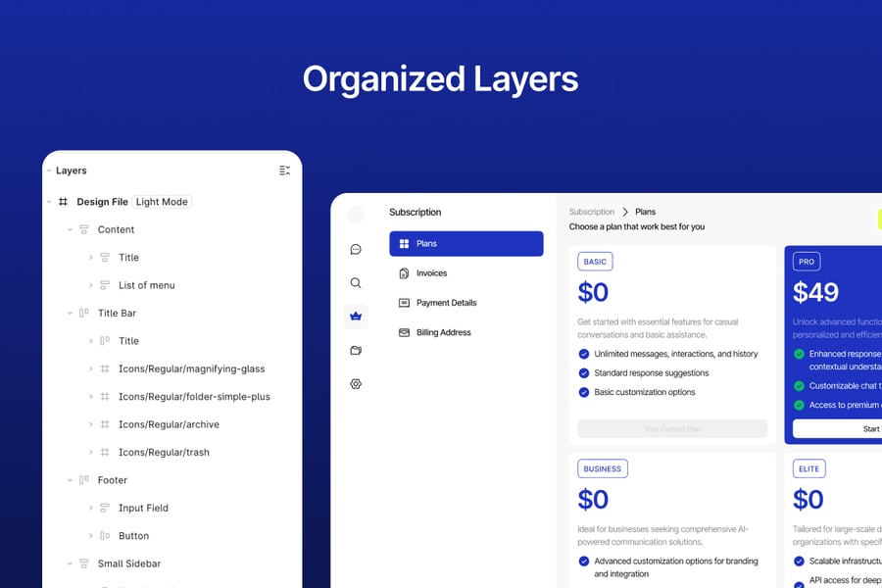The width and height of the screenshot is (882, 588).
Task: Click the Light Mode badge on Design File
Action: tap(162, 202)
